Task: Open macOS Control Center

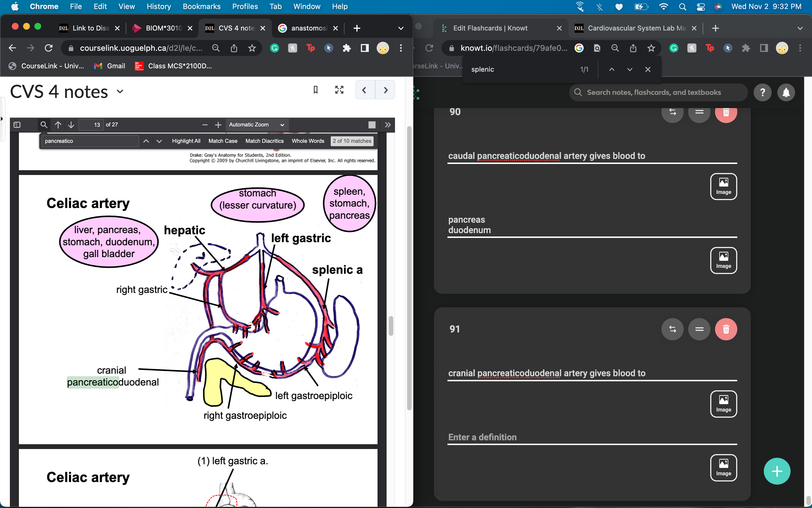Action: pyautogui.click(x=700, y=6)
